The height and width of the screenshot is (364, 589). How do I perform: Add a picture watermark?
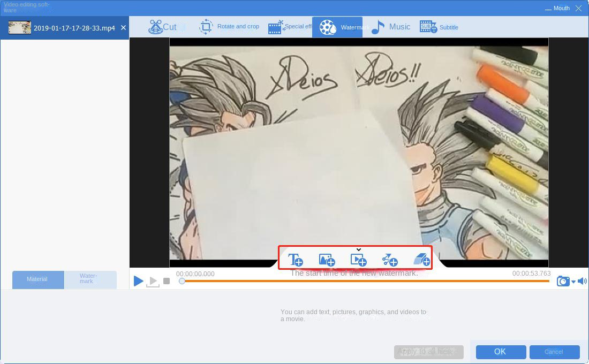(327, 260)
